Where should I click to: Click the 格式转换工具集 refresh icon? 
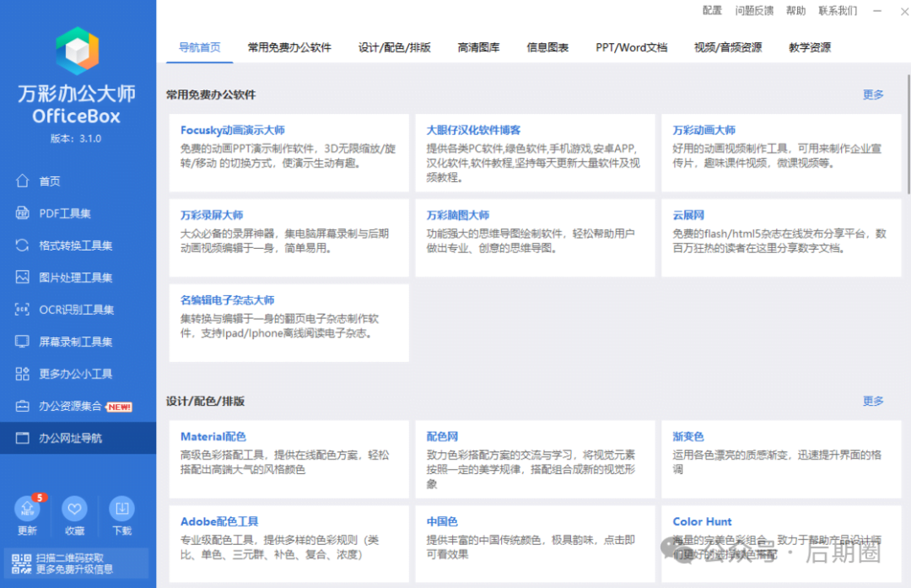(22, 245)
